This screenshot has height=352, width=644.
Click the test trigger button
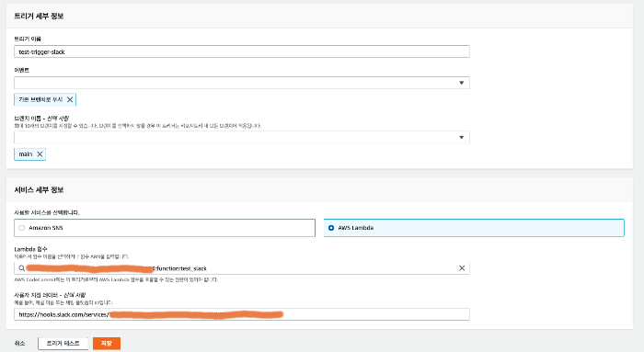[x=63, y=344]
